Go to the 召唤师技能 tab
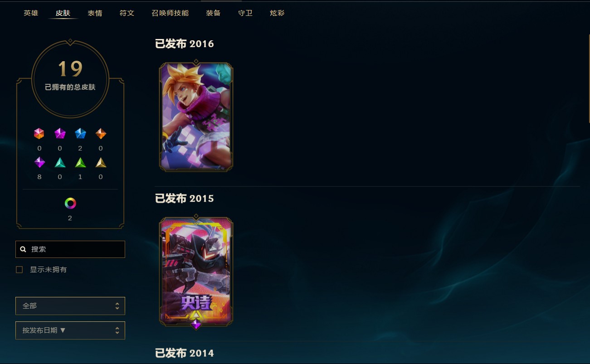Screen dimensions: 590x364 [x=170, y=13]
